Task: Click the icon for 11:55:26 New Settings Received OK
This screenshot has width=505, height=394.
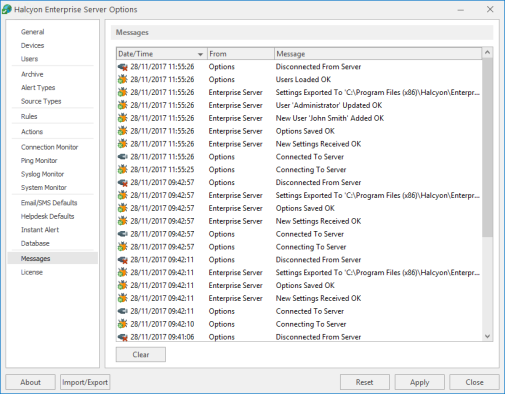Action: [x=123, y=144]
